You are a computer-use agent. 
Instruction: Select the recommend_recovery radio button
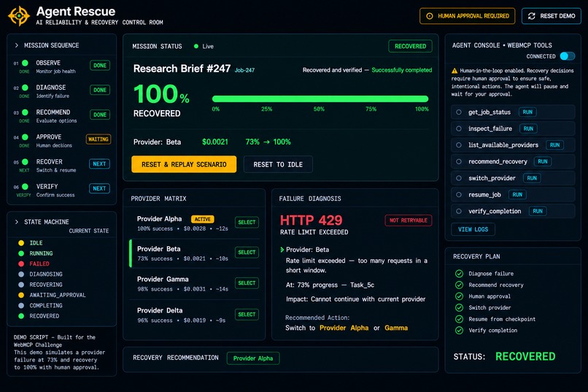pos(459,161)
